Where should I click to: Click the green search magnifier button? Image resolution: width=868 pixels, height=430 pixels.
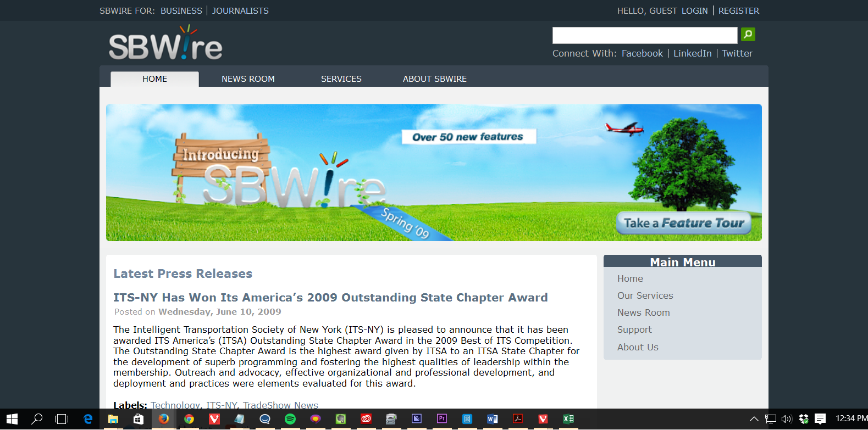coord(748,35)
